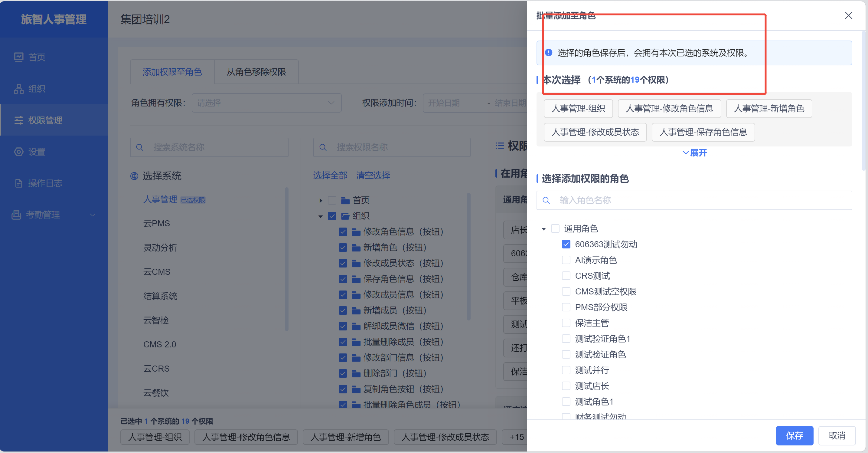Open 操作日志 in the sidebar menu
Screen dimensions: 868x453
tap(54, 183)
